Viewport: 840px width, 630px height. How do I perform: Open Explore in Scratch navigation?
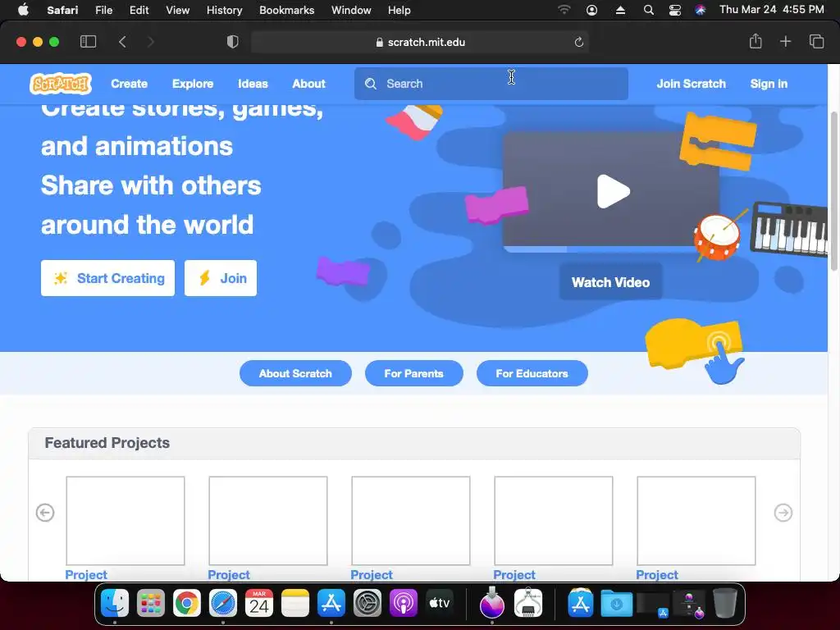pyautogui.click(x=193, y=84)
